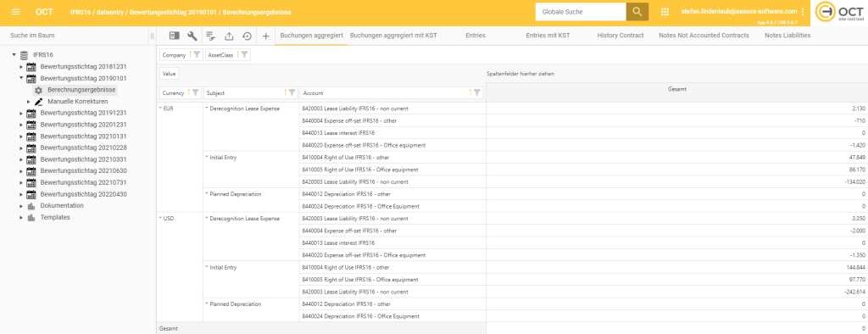Focus the Suche im Baum field

pos(75,36)
